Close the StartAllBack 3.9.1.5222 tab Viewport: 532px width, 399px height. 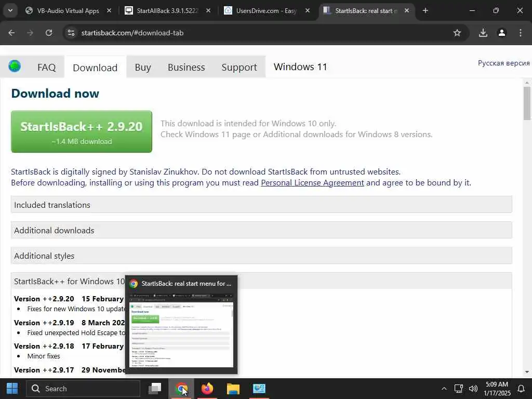point(208,10)
